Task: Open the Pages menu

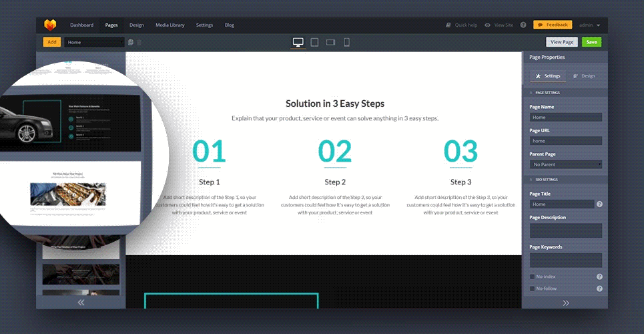Action: tap(111, 25)
